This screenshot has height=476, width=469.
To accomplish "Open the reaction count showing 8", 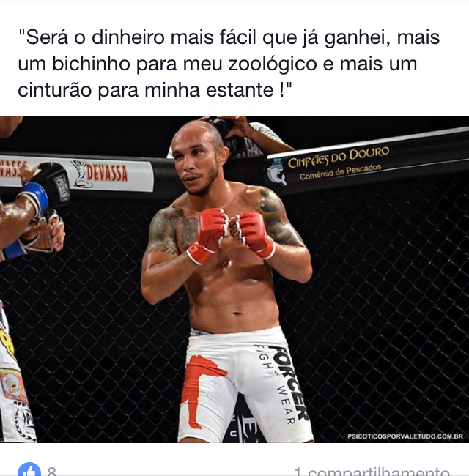I will point(51,471).
